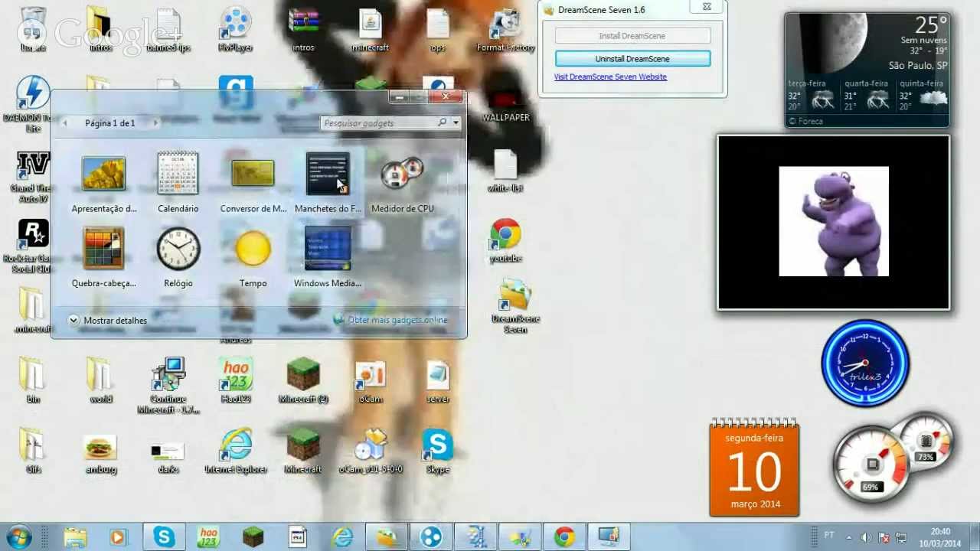The width and height of the screenshot is (980, 551).
Task: Select the world folder on the desktop
Action: (101, 380)
